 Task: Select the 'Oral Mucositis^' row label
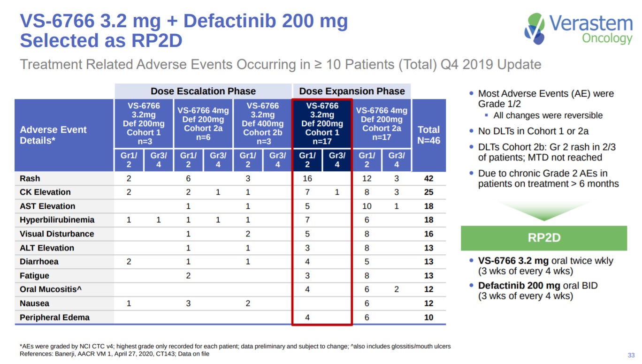pos(51,289)
